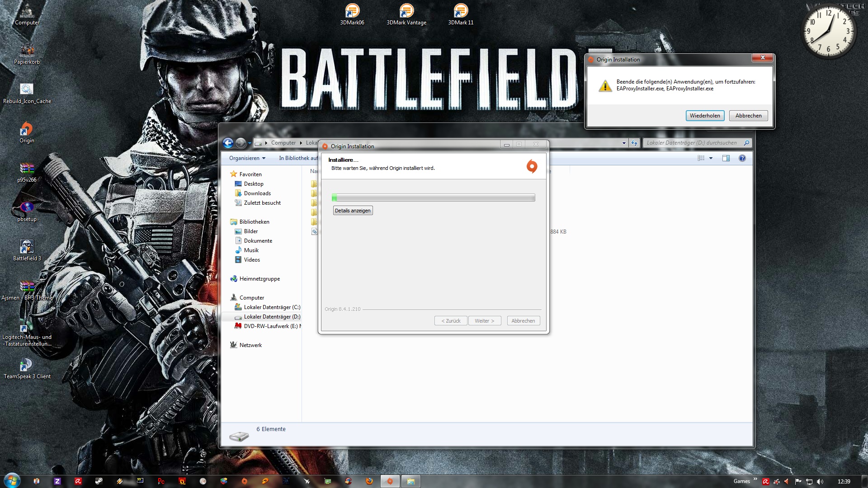
Task: Open the system volume speaker tray icon
Action: [820, 482]
